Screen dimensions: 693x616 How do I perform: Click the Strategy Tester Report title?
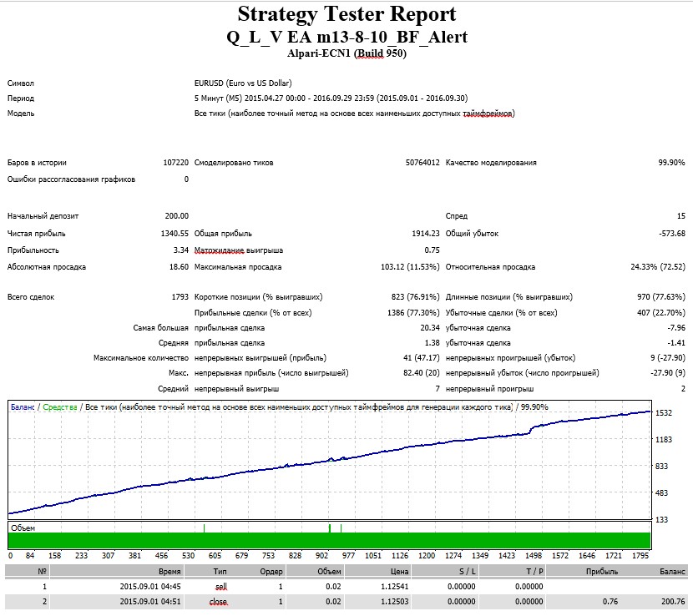[x=347, y=14]
